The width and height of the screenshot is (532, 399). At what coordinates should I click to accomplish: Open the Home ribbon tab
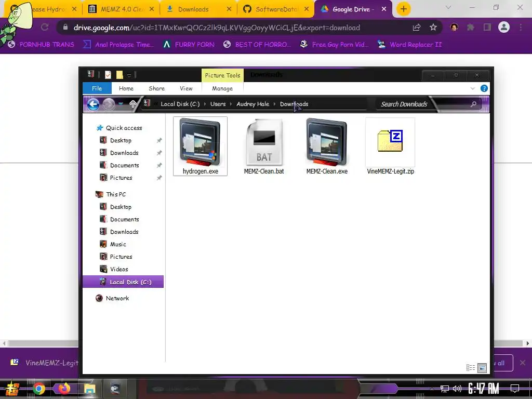(126, 88)
